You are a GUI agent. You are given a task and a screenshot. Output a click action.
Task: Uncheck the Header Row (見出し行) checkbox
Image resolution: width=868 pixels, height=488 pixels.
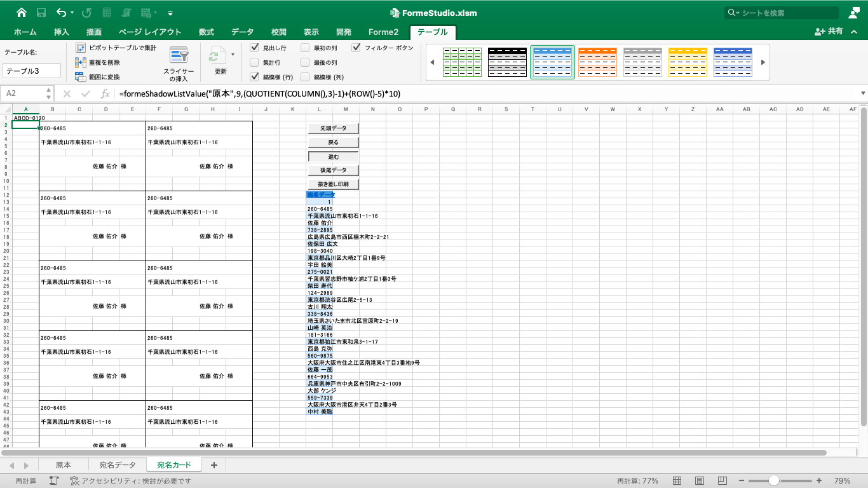pos(254,48)
